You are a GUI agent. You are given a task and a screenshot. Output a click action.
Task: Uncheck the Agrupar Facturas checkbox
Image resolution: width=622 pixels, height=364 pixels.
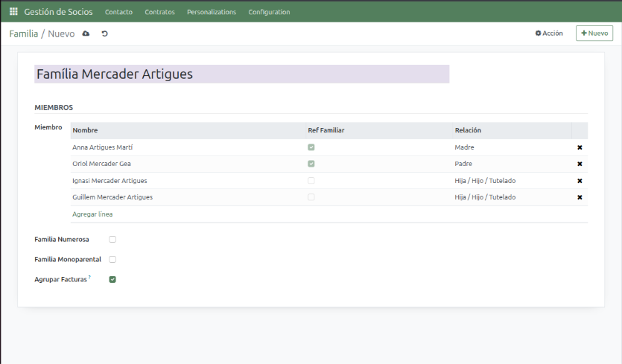coord(112,280)
